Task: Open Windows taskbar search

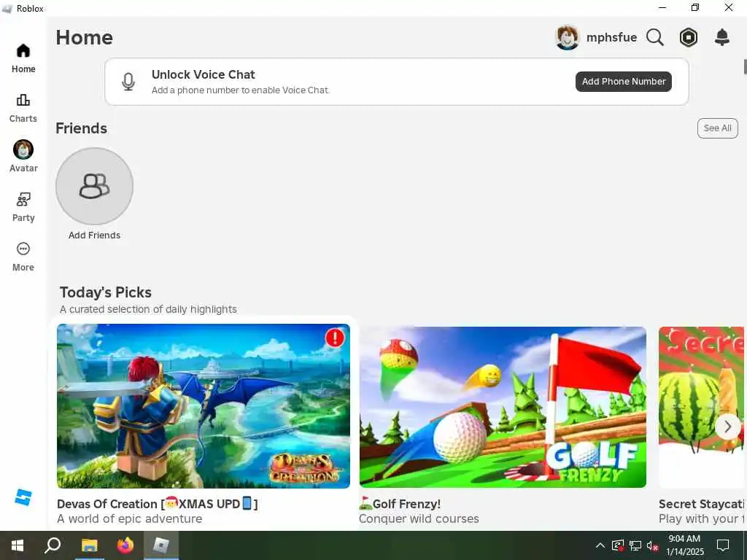Action: [53, 545]
